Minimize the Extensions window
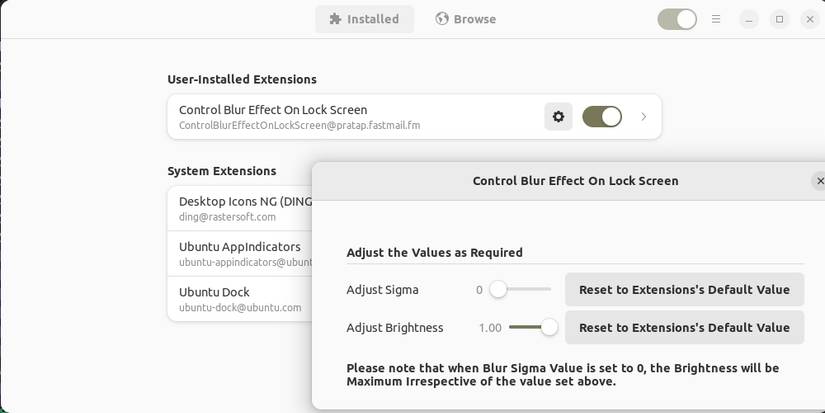Image resolution: width=825 pixels, height=413 pixels. pos(749,19)
